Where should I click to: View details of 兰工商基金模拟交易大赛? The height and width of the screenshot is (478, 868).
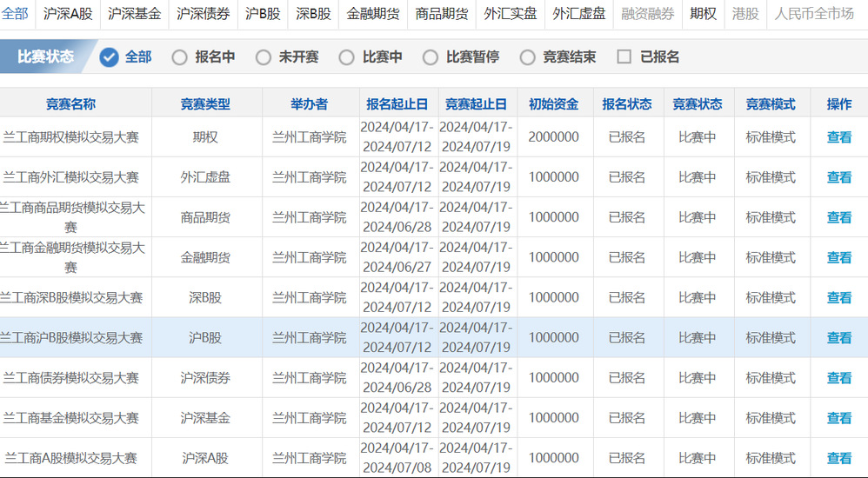pos(838,418)
